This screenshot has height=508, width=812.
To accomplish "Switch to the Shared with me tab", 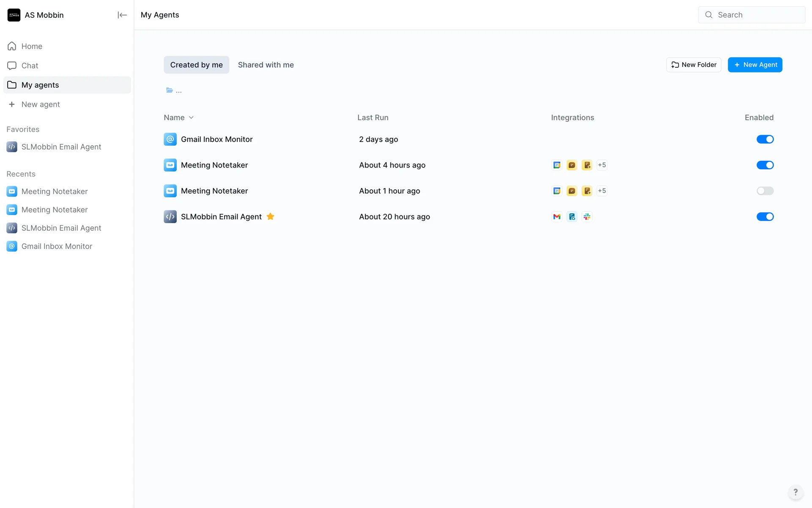I will click(x=266, y=65).
